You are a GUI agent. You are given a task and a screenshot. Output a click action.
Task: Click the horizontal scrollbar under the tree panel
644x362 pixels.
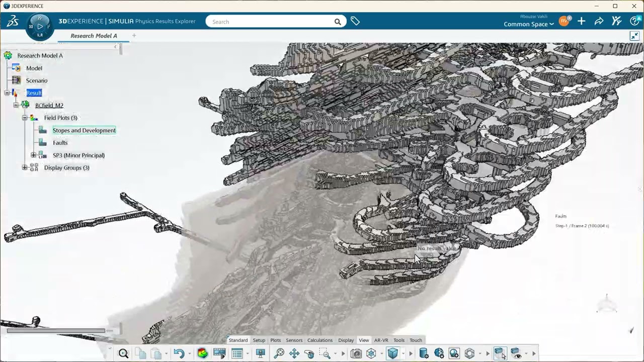(x=56, y=330)
